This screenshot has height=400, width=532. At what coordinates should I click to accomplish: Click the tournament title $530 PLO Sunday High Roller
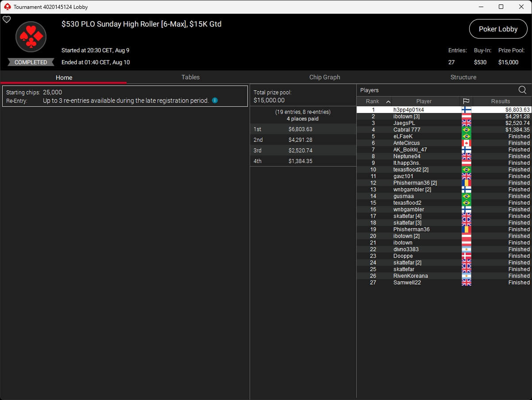(142, 24)
